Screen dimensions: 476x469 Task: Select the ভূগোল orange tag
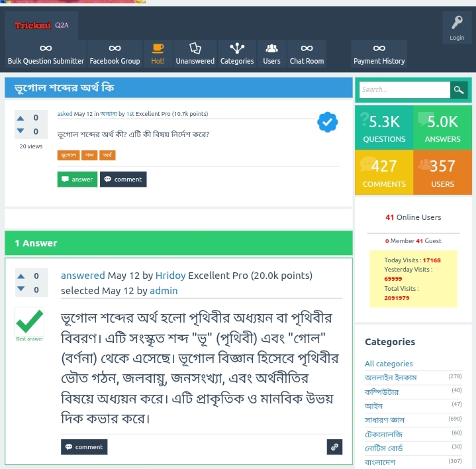tap(68, 155)
